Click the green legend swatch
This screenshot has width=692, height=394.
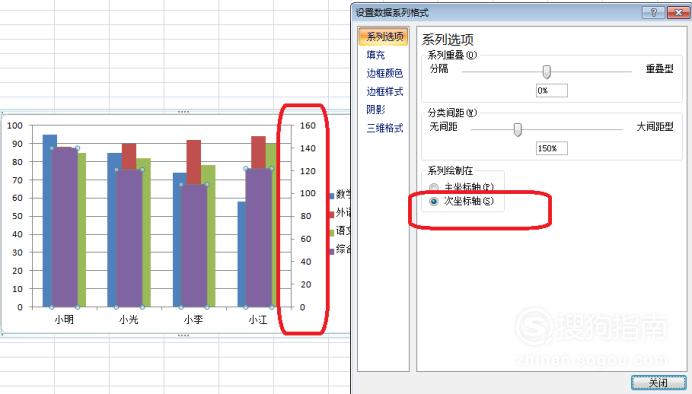coord(331,232)
